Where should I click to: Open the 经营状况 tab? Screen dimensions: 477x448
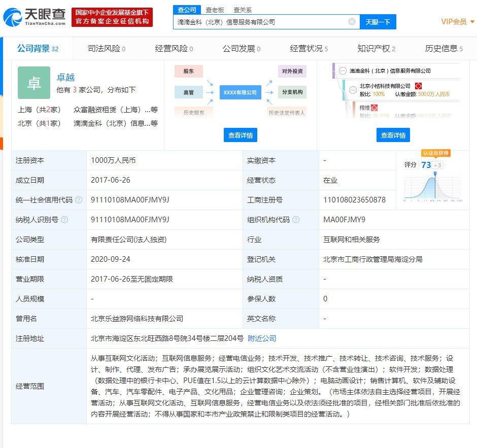pyautogui.click(x=309, y=48)
